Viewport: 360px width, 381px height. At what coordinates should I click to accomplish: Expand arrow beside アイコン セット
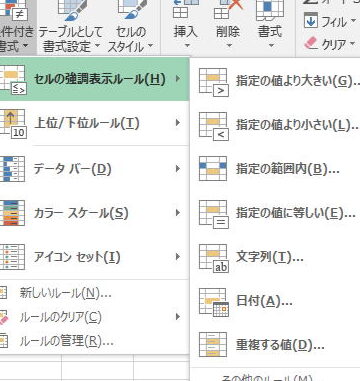(x=178, y=257)
